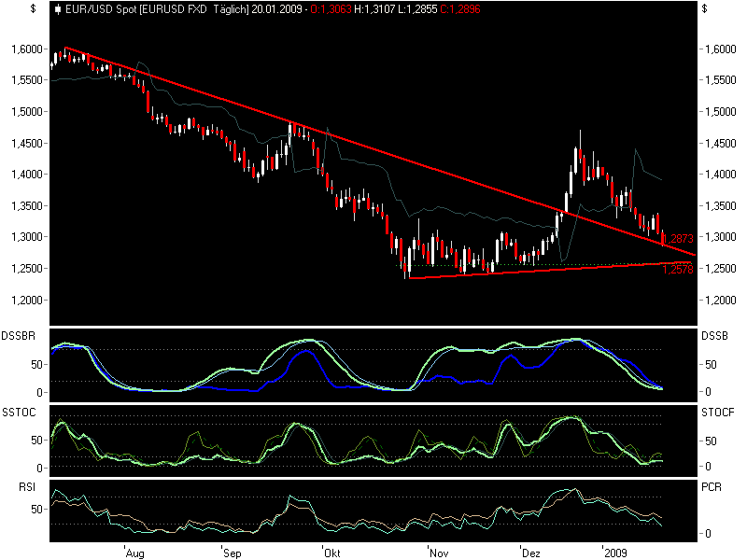Click the 1,3500 label on the left axis
Image resolution: width=747 pixels, height=560 pixels.
[x=27, y=206]
